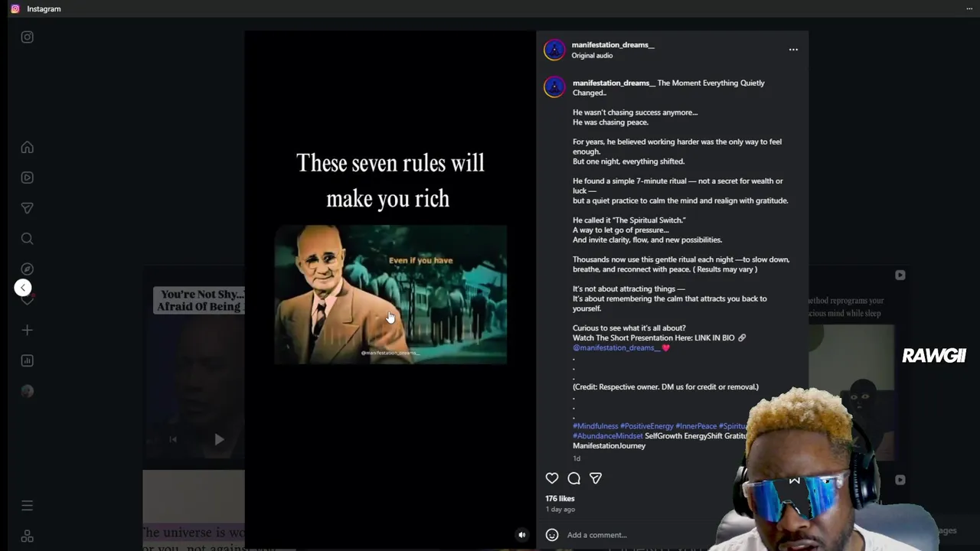
Task: Open the comment bubble icon
Action: [x=573, y=478]
